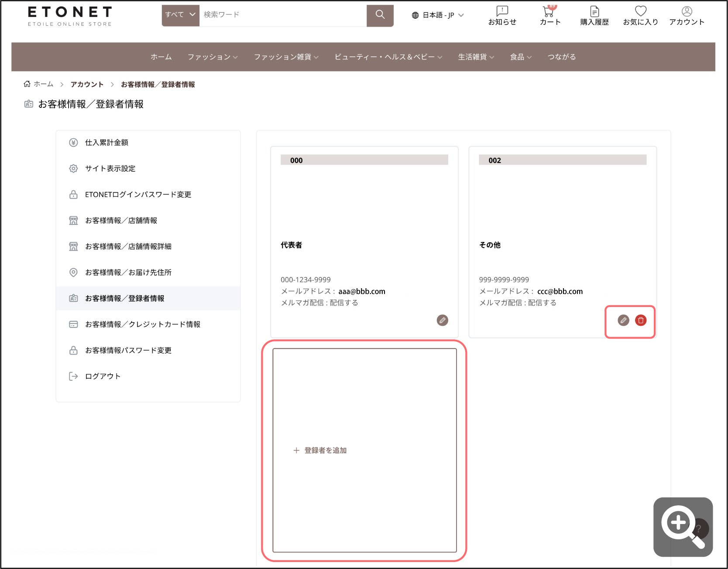This screenshot has width=728, height=569.
Task: Click the ID card icon beside 登録者情報 sidebar item
Action: coord(73,298)
